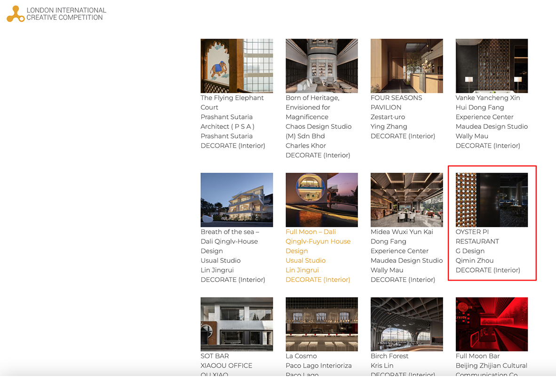This screenshot has width=556, height=392.
Task: Click "Prashant Sutaria Architect ( P S A )" text
Action: coord(227,122)
